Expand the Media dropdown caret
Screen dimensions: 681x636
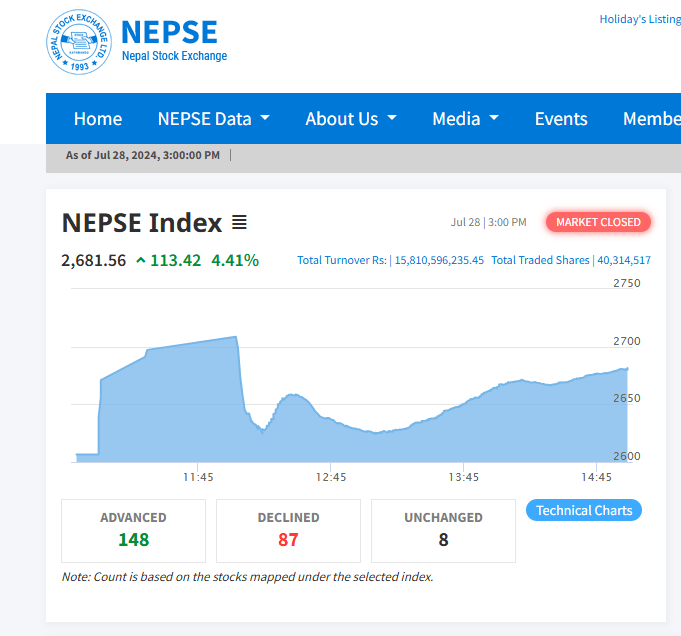tap(494, 118)
